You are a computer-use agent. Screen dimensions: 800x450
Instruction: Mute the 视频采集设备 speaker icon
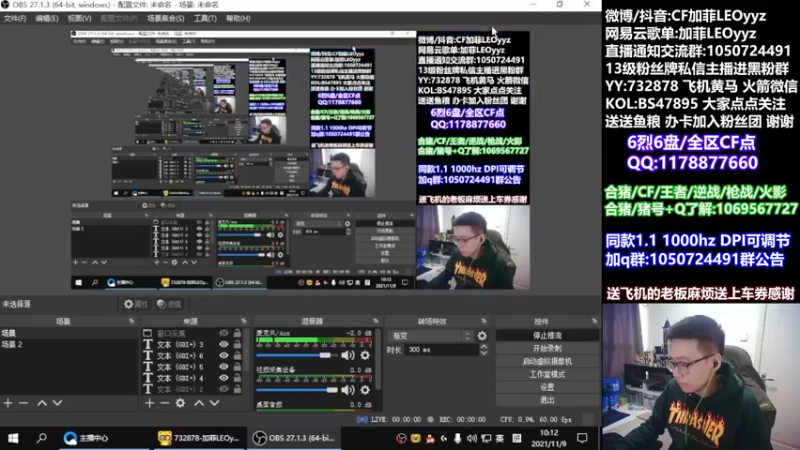[x=347, y=390]
